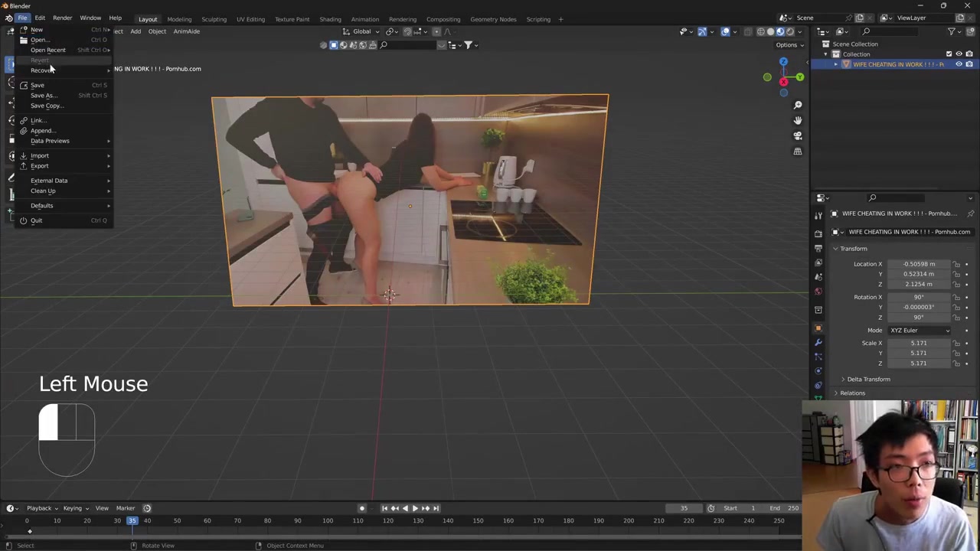Click the pan view hand icon
This screenshot has width=980, height=551.
tap(797, 120)
